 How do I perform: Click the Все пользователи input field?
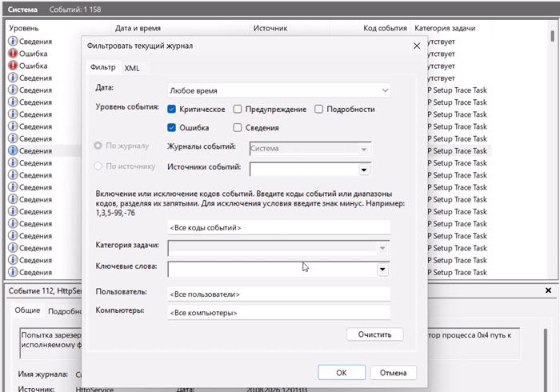278,294
